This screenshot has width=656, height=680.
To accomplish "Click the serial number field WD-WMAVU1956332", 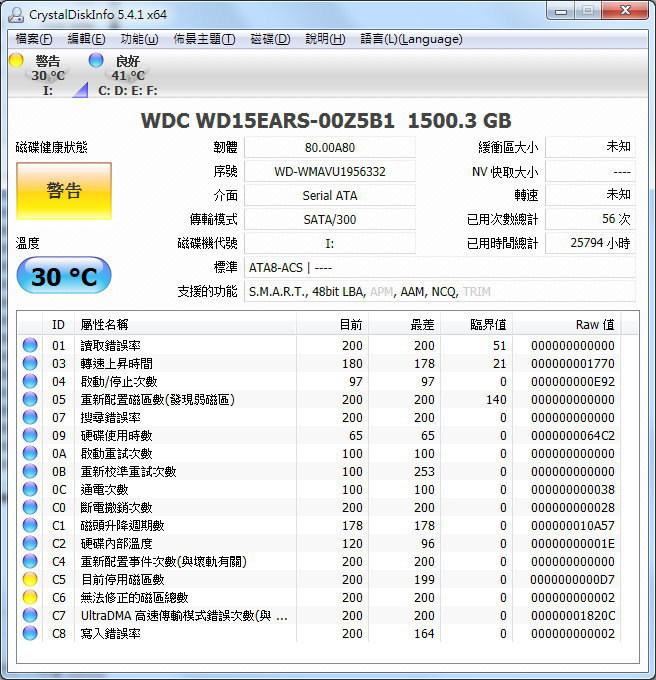I will point(330,171).
